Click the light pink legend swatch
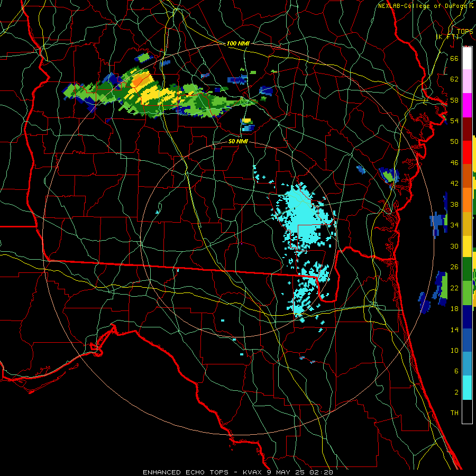This screenshot has width=476, height=476. click(467, 81)
